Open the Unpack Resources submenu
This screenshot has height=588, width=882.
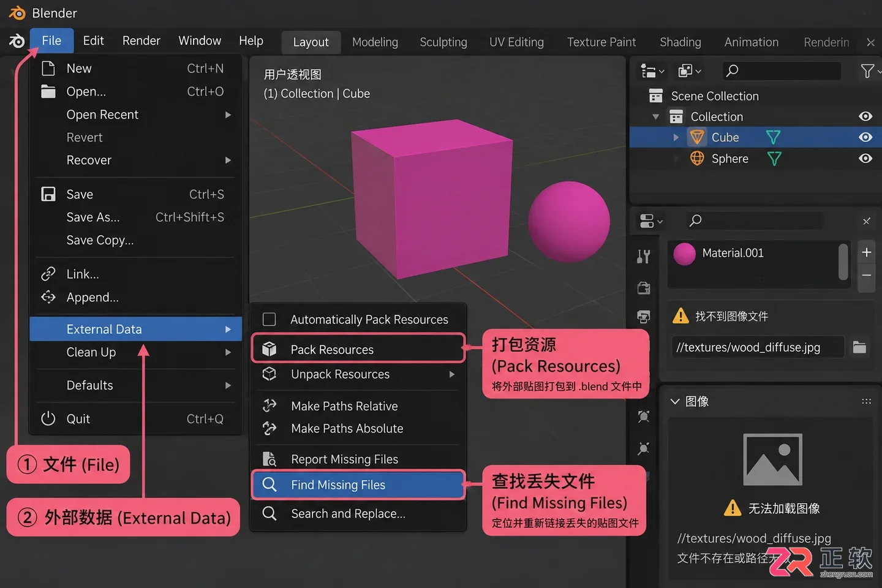pos(359,374)
